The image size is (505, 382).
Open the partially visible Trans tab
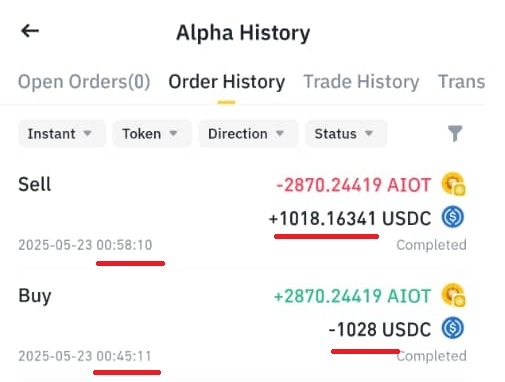coord(462,82)
